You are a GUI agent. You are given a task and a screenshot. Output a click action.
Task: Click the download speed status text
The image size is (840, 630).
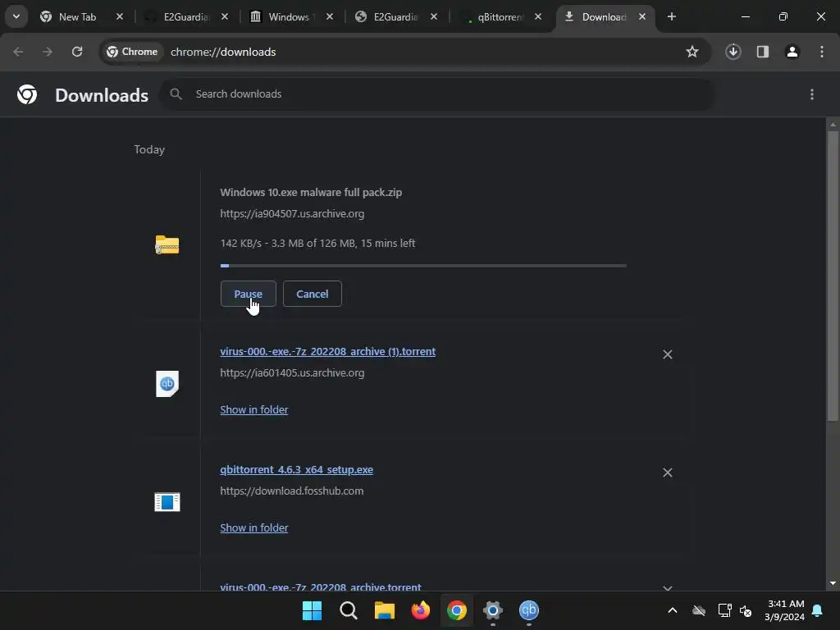[x=317, y=243]
